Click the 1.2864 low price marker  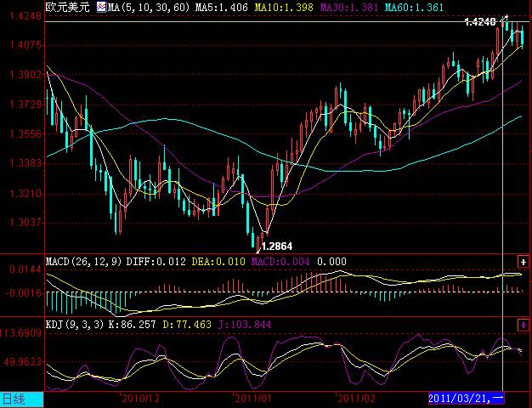(277, 246)
